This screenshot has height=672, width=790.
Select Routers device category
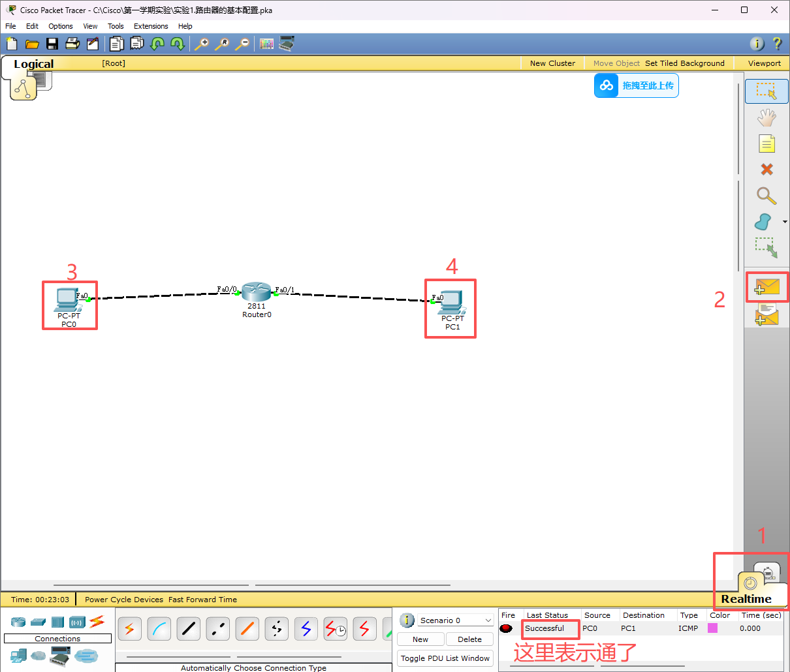[18, 622]
